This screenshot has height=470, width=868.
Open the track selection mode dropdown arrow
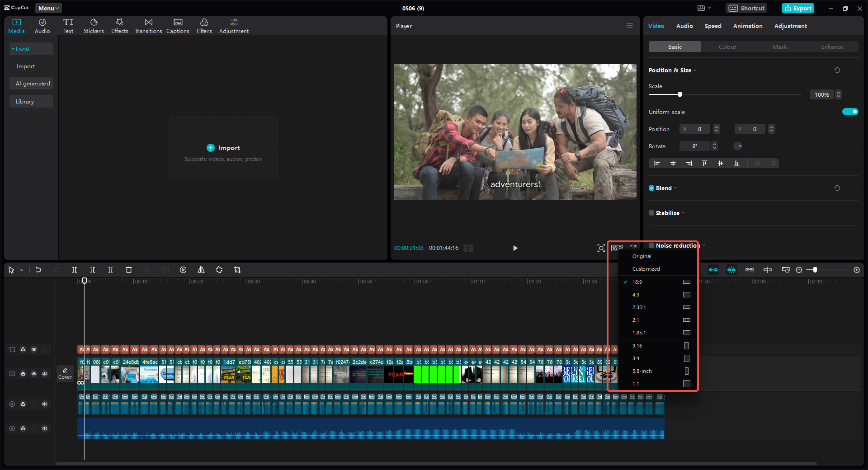click(21, 270)
